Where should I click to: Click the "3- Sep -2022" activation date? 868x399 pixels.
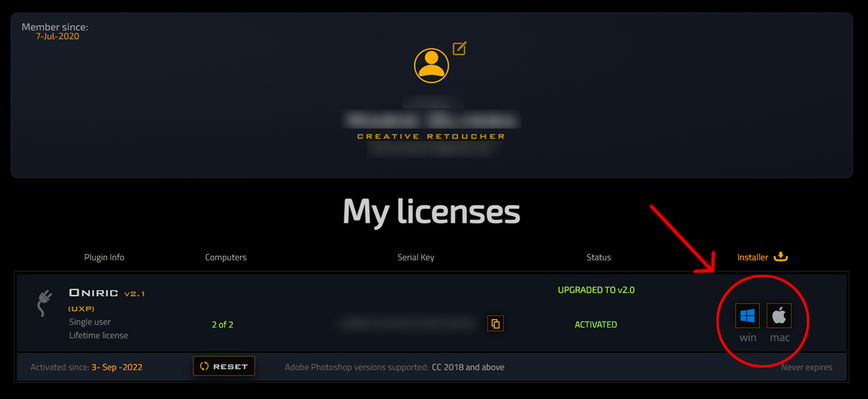[117, 367]
